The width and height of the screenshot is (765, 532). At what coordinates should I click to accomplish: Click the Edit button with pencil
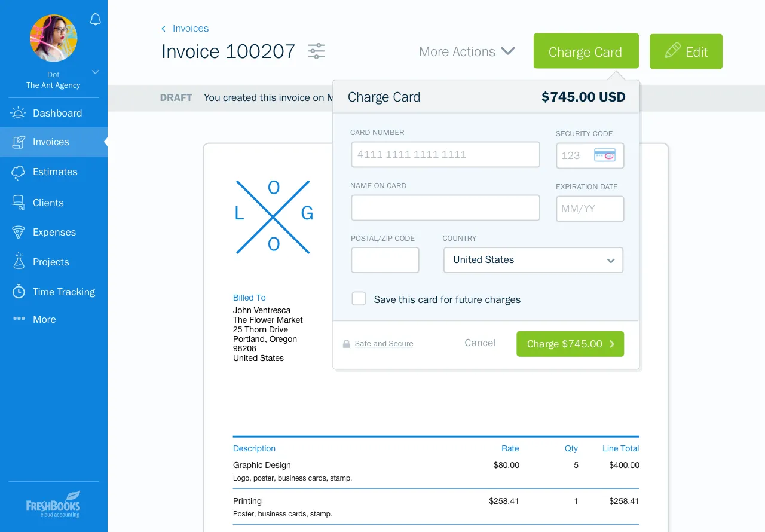[x=686, y=52]
